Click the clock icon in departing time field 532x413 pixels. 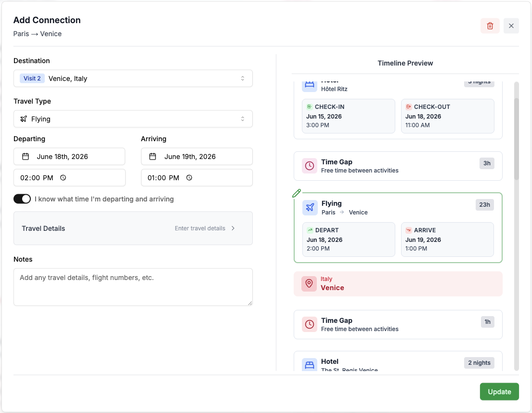click(x=63, y=178)
